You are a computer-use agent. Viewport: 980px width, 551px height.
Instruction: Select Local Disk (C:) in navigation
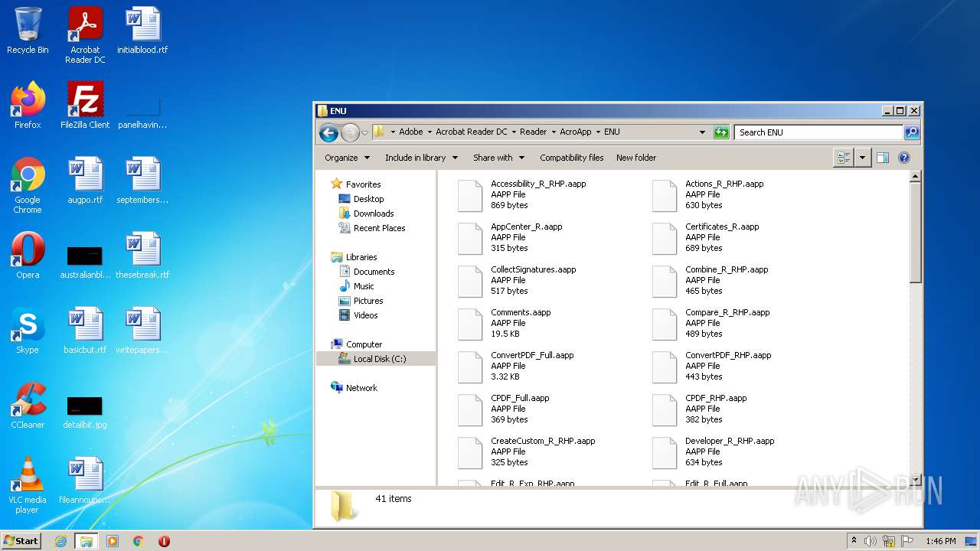(x=376, y=359)
